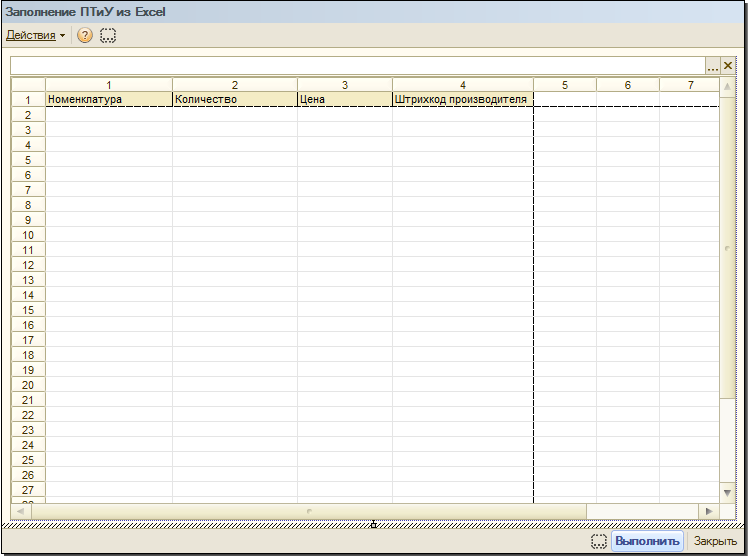
Task: Click the splitter handle below the spreadsheet
Action: click(373, 525)
